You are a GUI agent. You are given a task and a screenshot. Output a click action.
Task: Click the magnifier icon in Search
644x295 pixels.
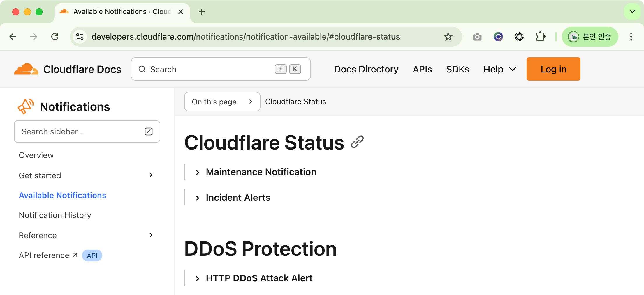pyautogui.click(x=142, y=69)
